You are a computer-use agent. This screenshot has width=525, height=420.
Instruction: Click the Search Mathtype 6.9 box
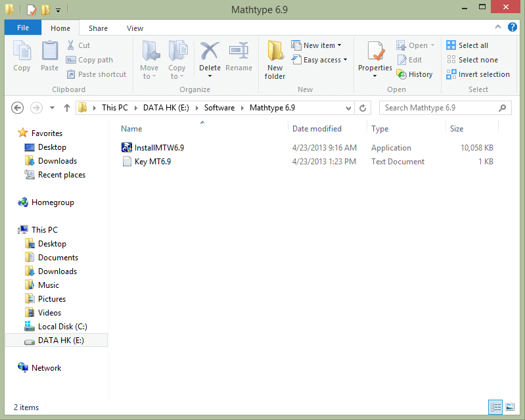pos(445,108)
